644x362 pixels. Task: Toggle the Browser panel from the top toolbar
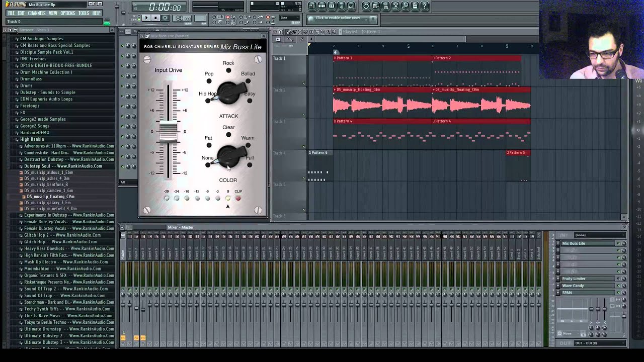pos(341,6)
